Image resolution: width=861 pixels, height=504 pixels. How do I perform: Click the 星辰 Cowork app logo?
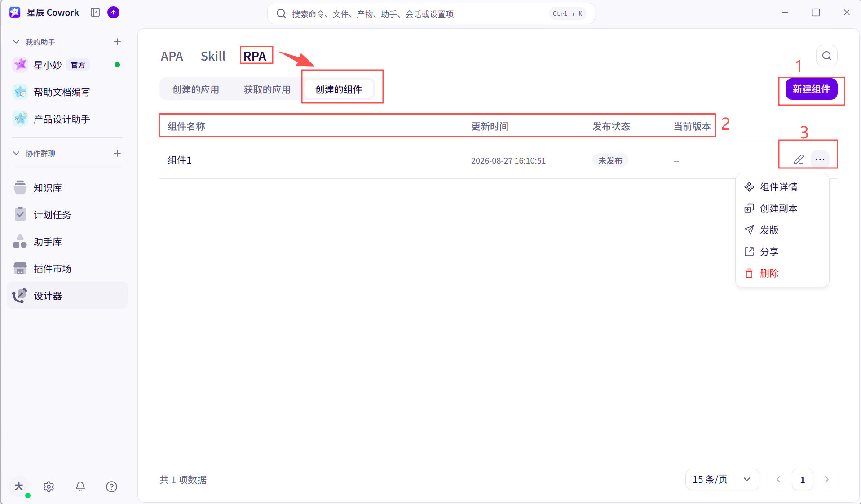point(15,12)
